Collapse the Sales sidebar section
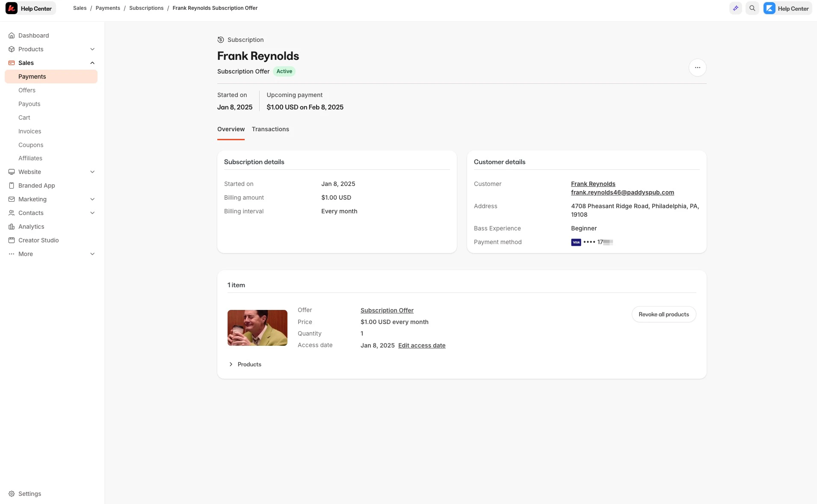817x504 pixels. (92, 63)
